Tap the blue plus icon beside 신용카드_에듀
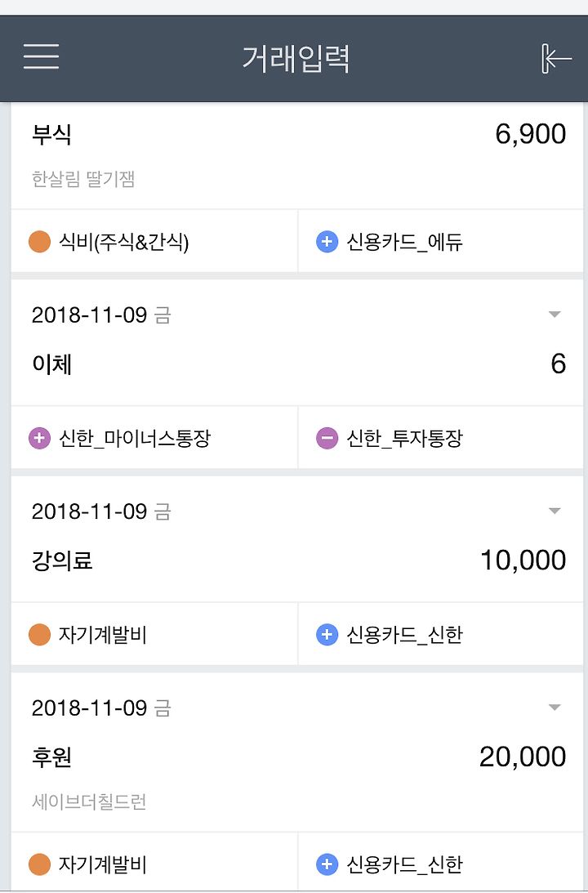Viewport: 588px width, 893px height. (327, 242)
